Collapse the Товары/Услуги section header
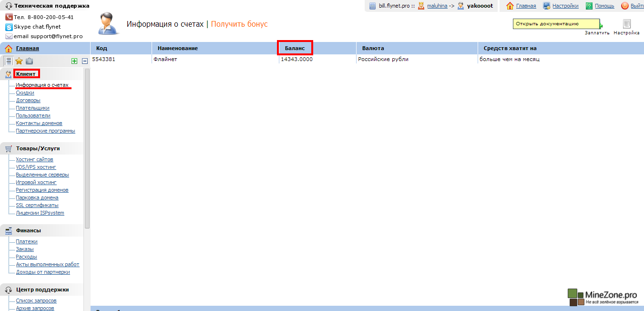644x311 pixels. [x=38, y=148]
